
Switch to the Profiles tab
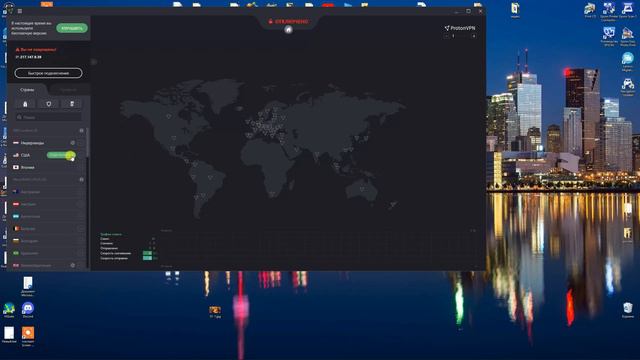click(x=68, y=89)
